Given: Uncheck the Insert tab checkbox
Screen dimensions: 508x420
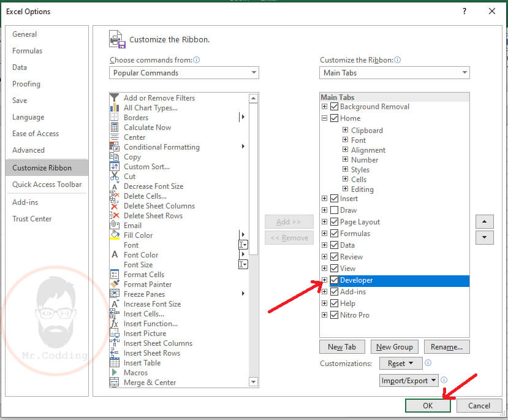Looking at the screenshot, I should click(335, 198).
